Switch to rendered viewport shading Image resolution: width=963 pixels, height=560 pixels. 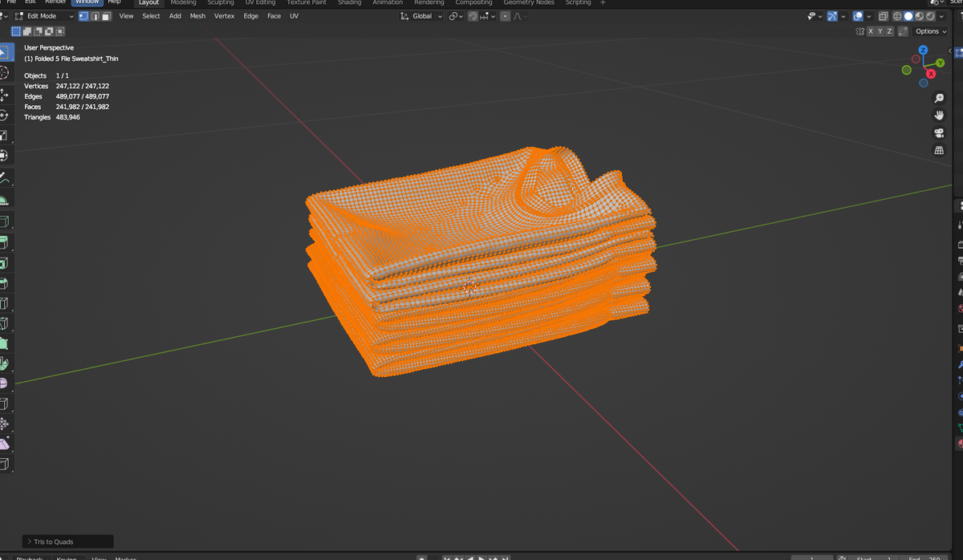(930, 16)
